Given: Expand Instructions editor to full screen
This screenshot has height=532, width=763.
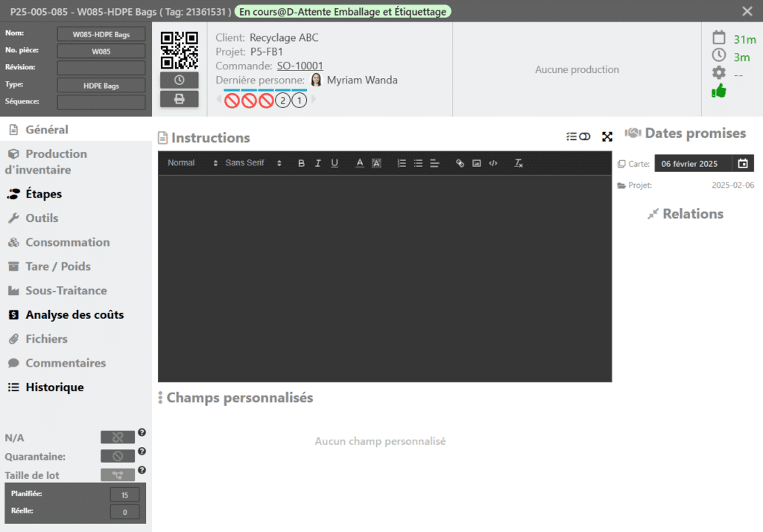Looking at the screenshot, I should (x=607, y=137).
